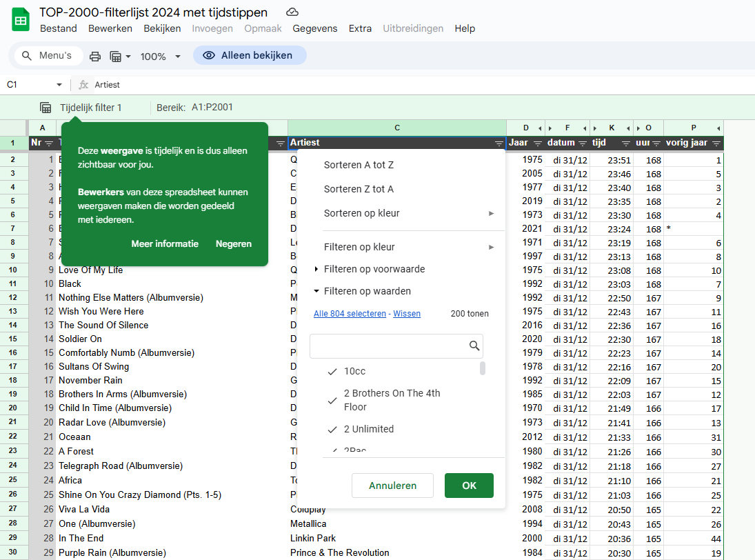755x560 pixels.
Task: Click the search magnifier in filter values box
Action: point(474,346)
